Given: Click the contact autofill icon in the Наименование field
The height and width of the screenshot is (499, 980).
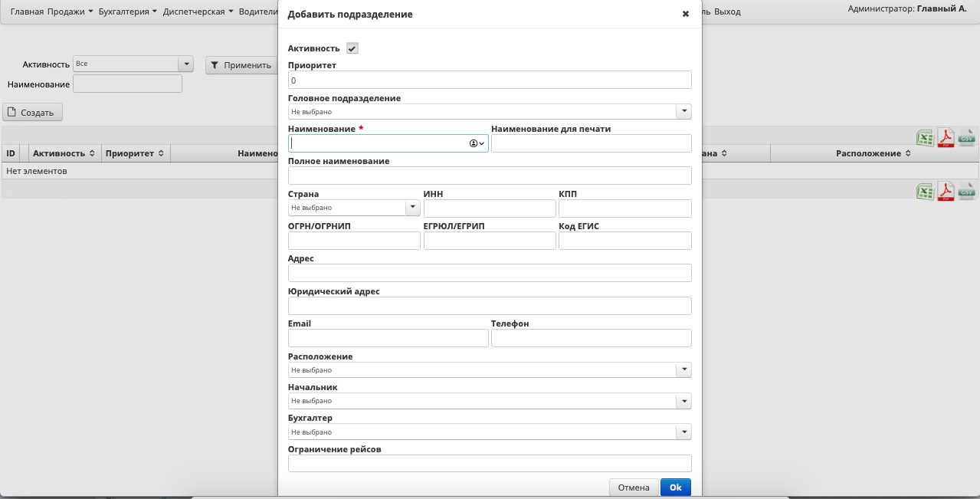Looking at the screenshot, I should pos(477,143).
